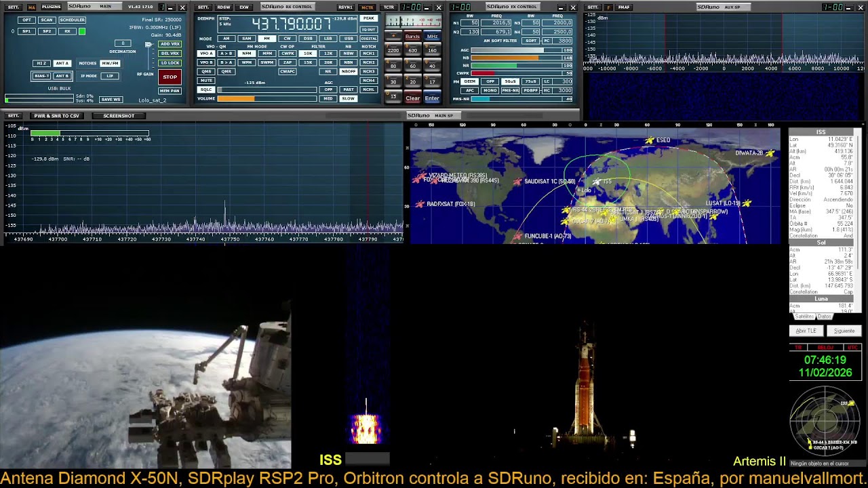The width and height of the screenshot is (868, 488).
Task: Click SAVE WS button
Action: coord(111,100)
